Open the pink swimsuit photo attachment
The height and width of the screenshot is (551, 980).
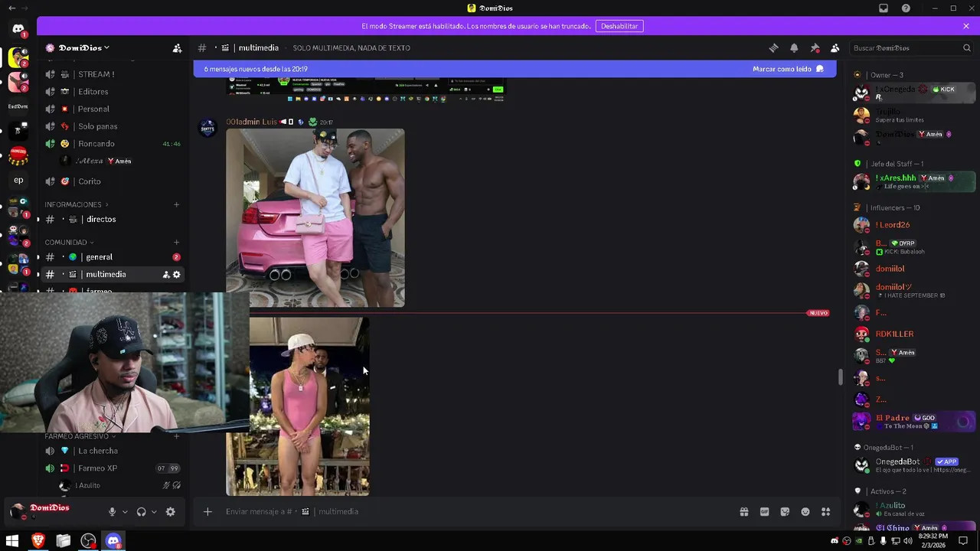tap(309, 406)
